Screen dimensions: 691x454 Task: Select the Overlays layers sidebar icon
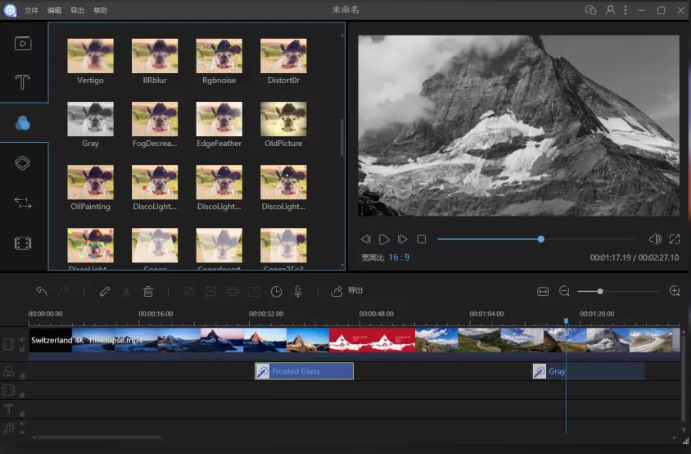(22, 163)
